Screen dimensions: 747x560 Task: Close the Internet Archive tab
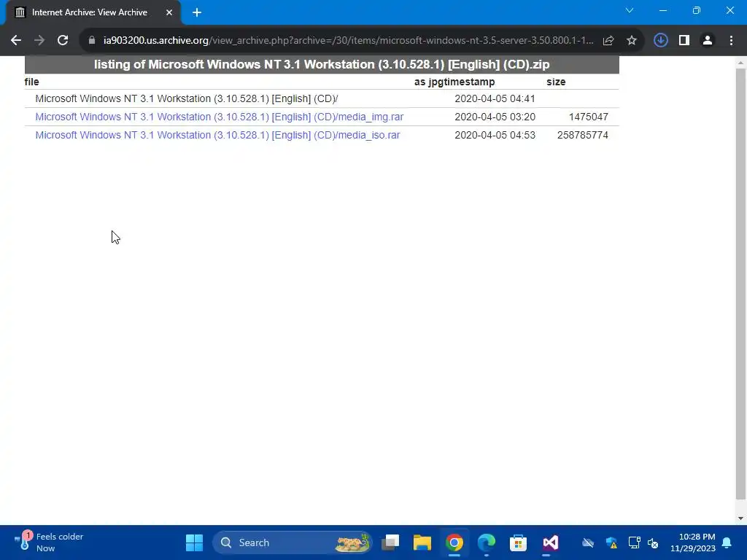(169, 12)
